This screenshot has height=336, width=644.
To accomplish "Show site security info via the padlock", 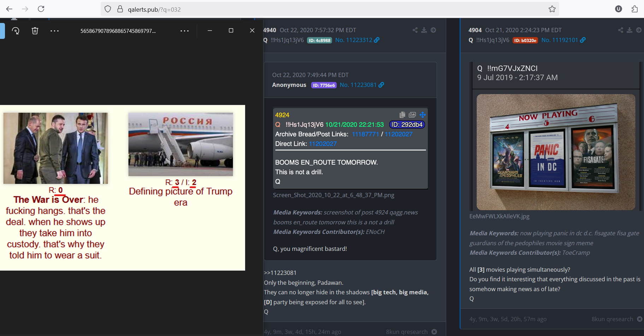I will (x=120, y=9).
